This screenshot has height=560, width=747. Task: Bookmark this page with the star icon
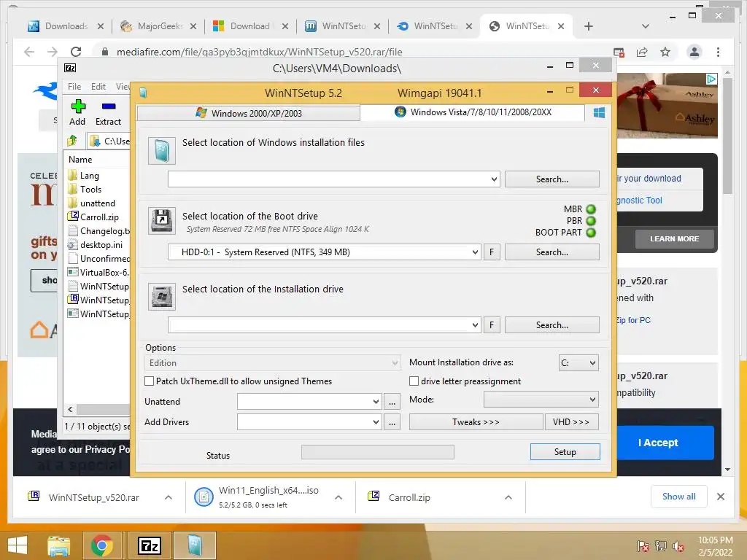(665, 52)
